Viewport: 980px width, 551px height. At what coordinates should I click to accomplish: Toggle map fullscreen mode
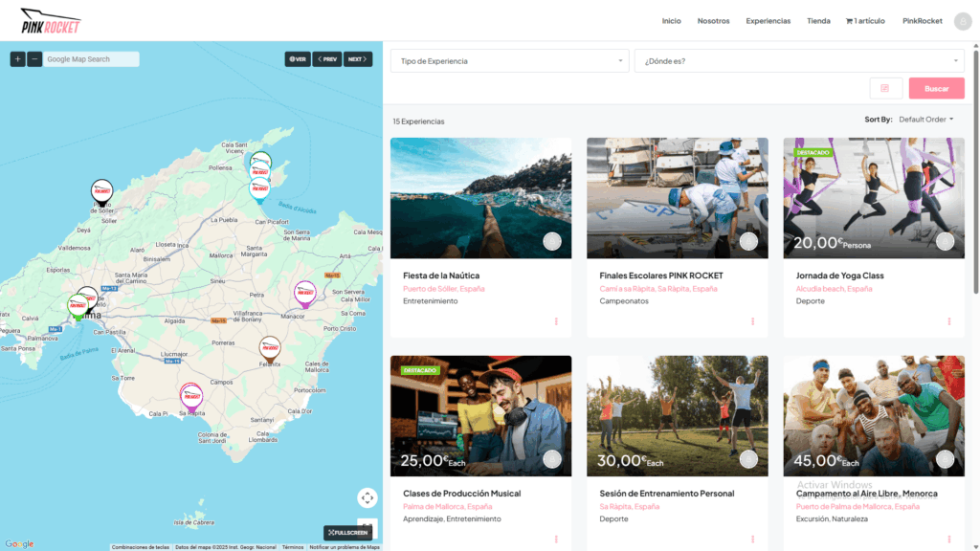tap(348, 533)
